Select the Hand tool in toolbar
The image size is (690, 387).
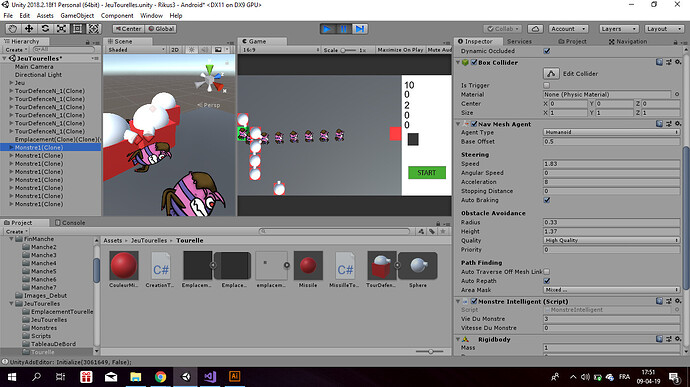tap(12, 29)
